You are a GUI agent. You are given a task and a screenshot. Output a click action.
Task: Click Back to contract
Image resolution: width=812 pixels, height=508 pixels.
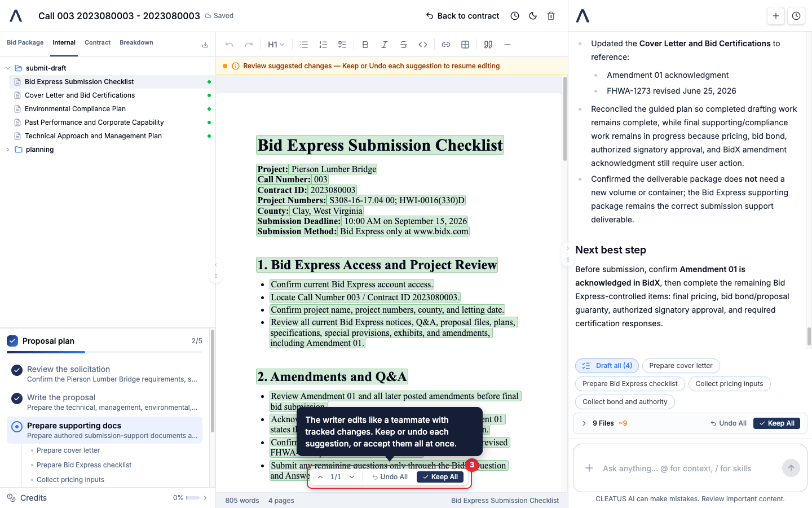coord(462,16)
